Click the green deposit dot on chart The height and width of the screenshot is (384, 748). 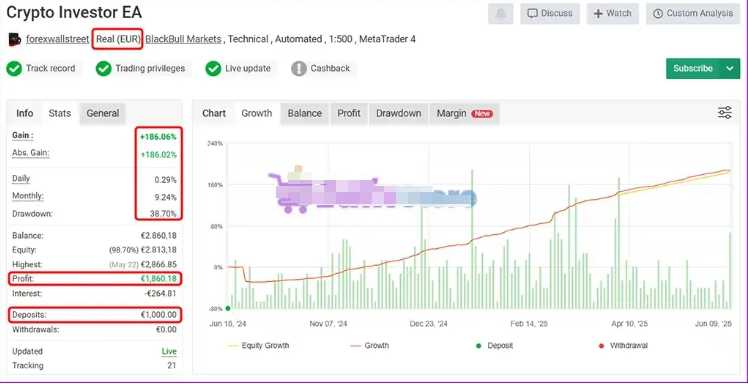click(x=228, y=308)
